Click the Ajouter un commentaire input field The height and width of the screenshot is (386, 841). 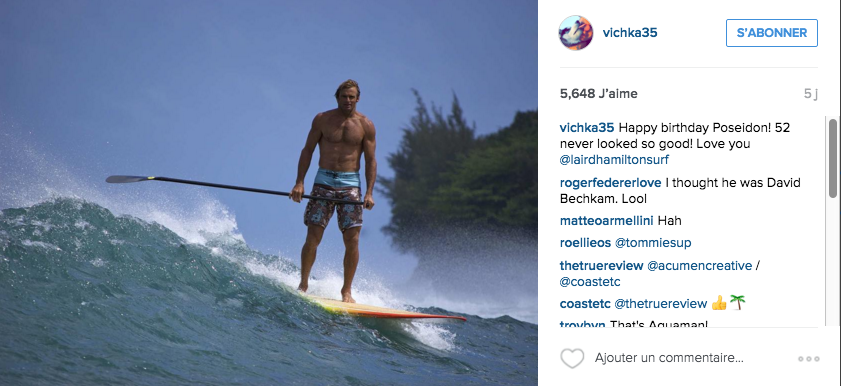[x=669, y=358]
